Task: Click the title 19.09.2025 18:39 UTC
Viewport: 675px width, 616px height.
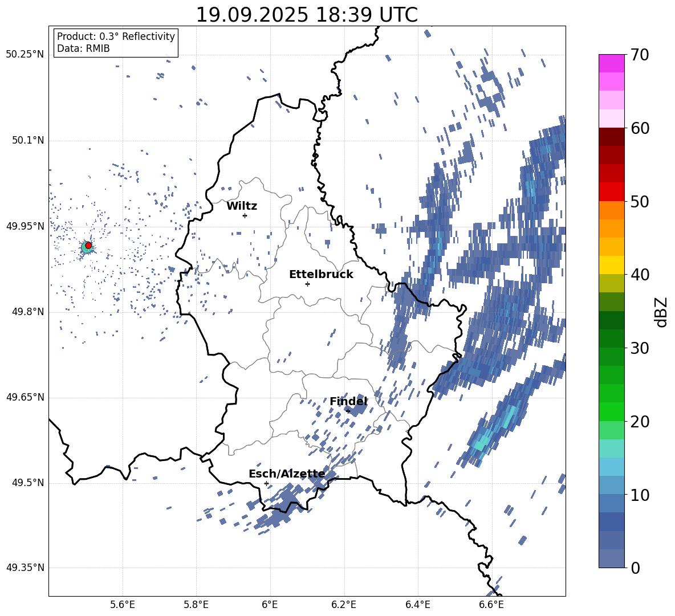Action: (307, 15)
